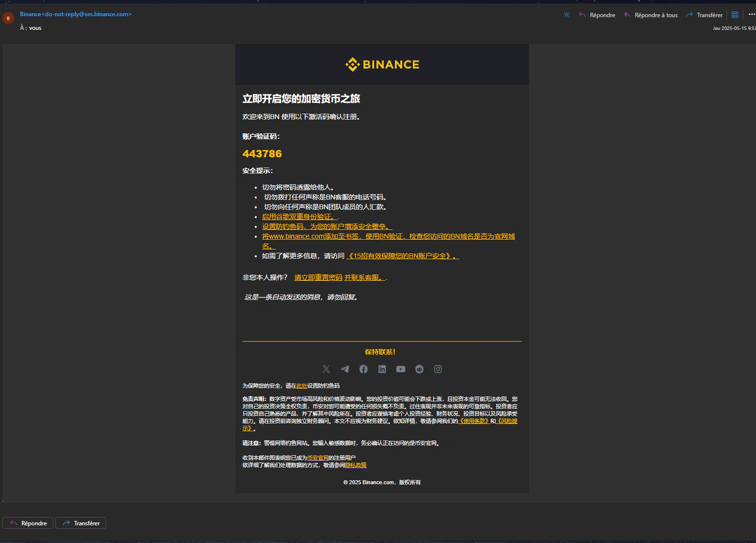Open the more actions ellipsis menu
Screen dimensions: 756x543
752,14
